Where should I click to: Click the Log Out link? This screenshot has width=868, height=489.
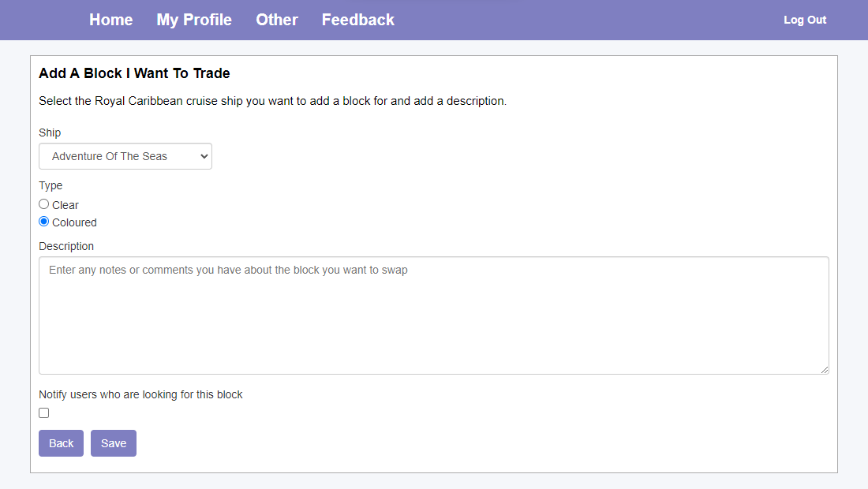tap(805, 20)
